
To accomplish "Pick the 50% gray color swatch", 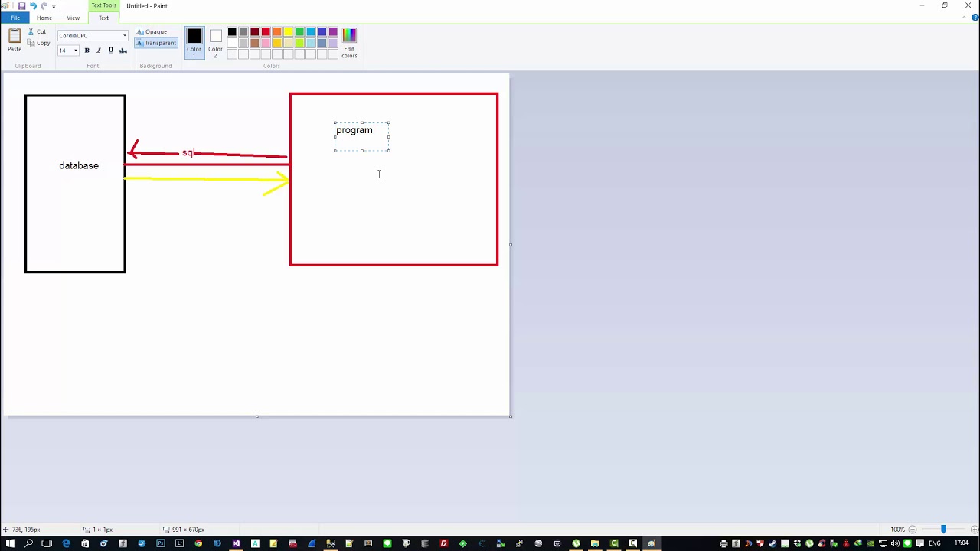I will click(243, 31).
